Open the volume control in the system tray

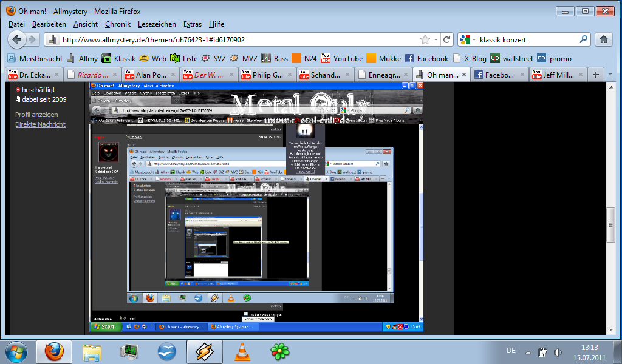coord(558,352)
